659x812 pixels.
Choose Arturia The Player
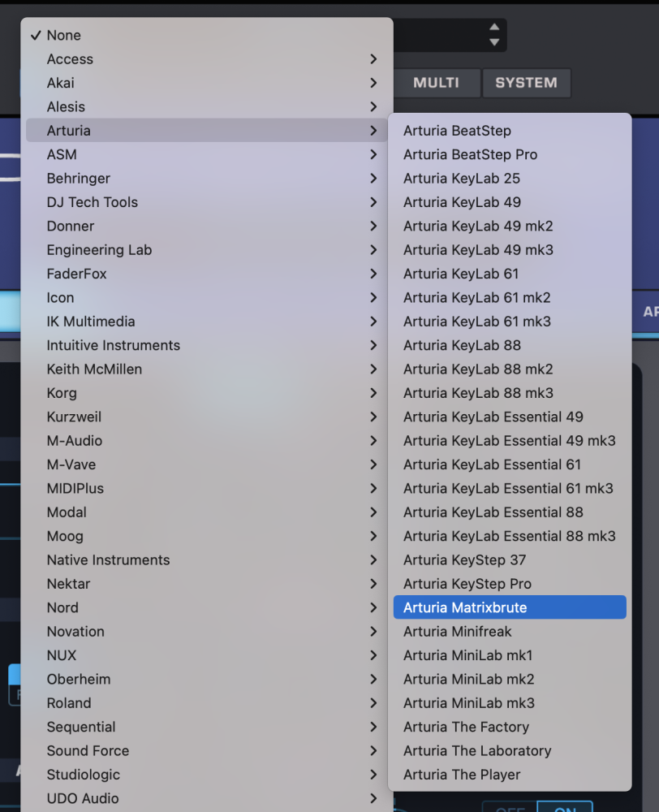click(510, 774)
